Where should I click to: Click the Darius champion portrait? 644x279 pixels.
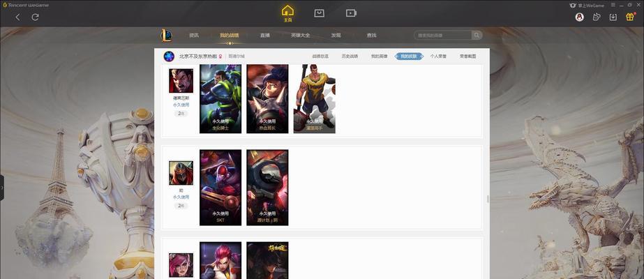[181, 80]
